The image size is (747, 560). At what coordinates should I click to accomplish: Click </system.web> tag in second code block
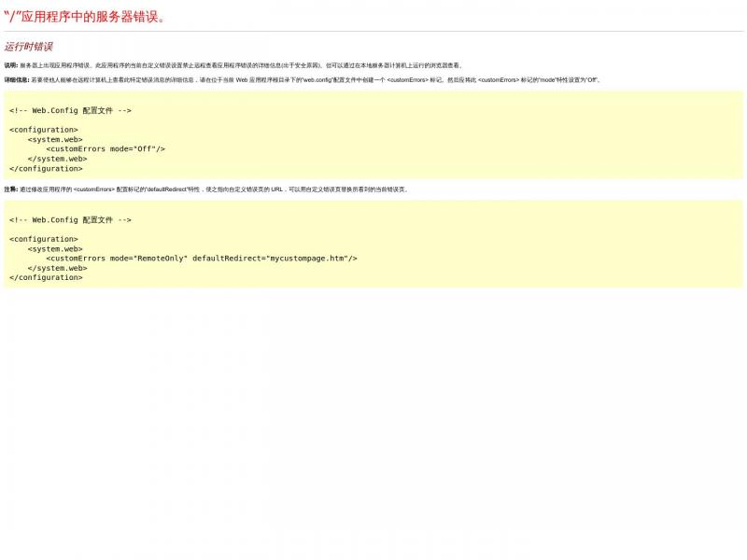click(x=57, y=268)
